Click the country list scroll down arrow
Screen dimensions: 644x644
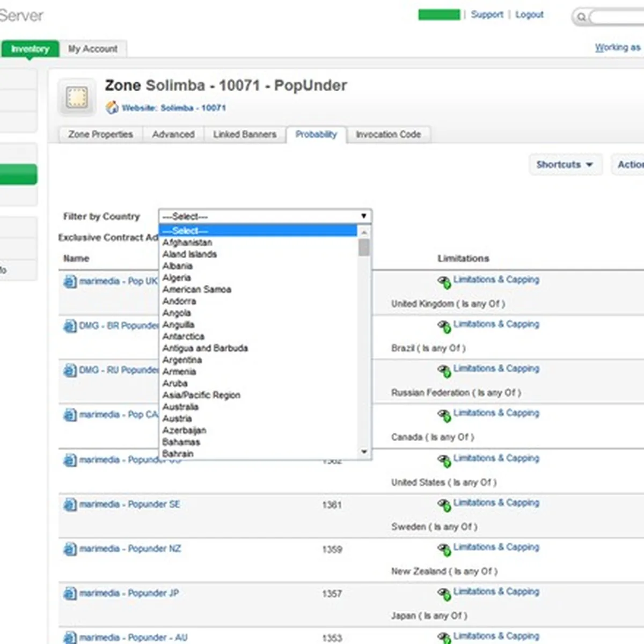pyautogui.click(x=364, y=452)
